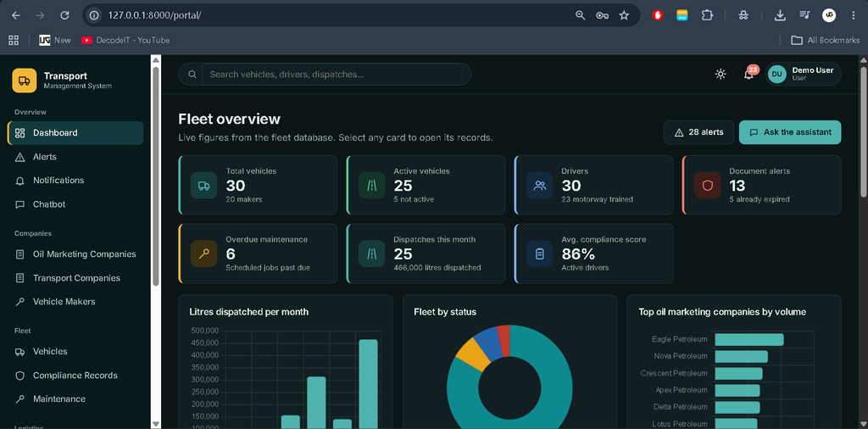Image resolution: width=868 pixels, height=429 pixels.
Task: Click the browser reload icon
Action: click(64, 15)
